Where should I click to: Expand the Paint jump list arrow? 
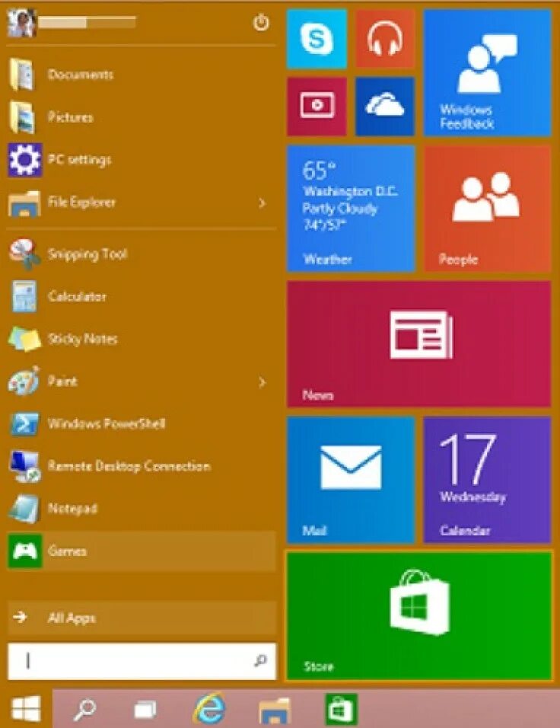(x=262, y=382)
